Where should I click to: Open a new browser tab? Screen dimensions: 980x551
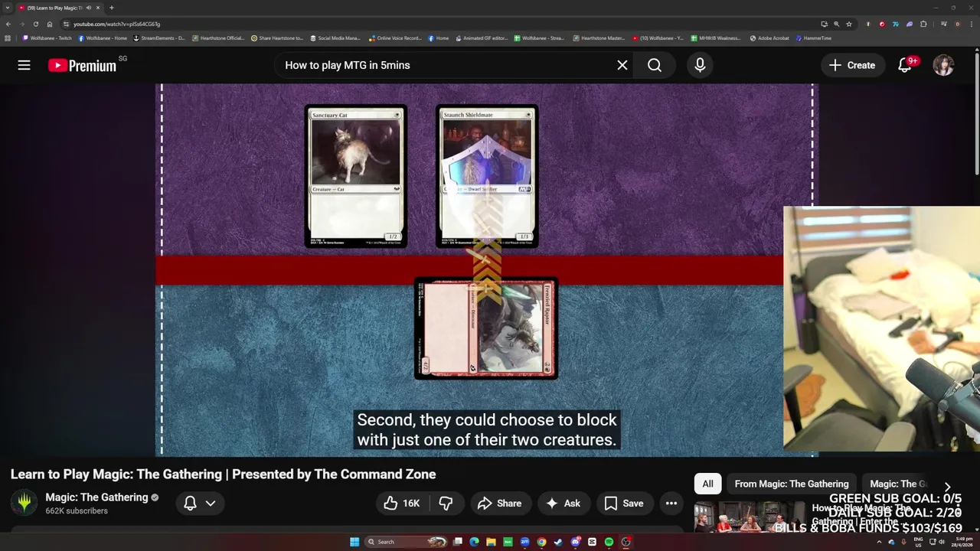(112, 8)
